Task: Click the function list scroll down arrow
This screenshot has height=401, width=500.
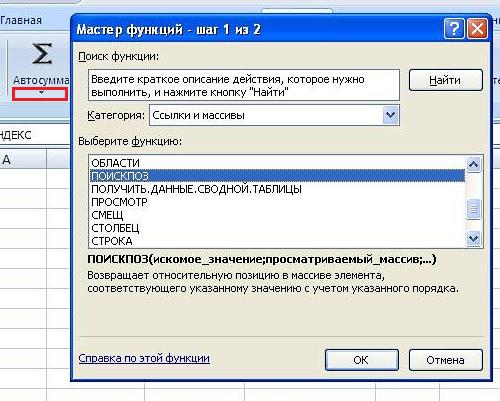Action: tap(473, 239)
